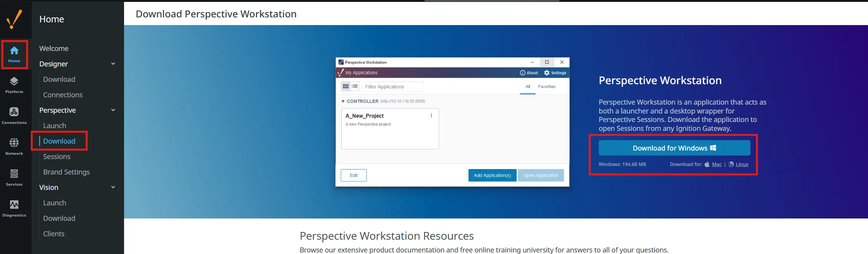Click the Apple icon beside Mac
Viewport: 868px width, 254px height.
point(707,164)
